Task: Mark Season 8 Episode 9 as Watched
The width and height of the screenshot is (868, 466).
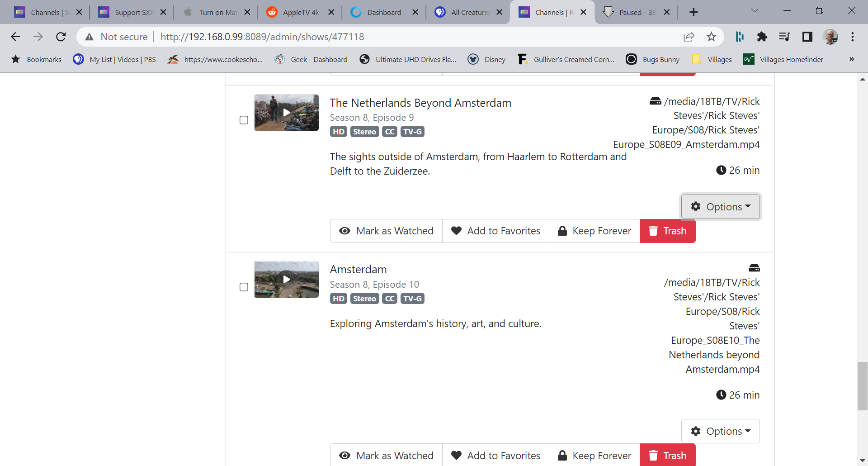Action: (386, 231)
